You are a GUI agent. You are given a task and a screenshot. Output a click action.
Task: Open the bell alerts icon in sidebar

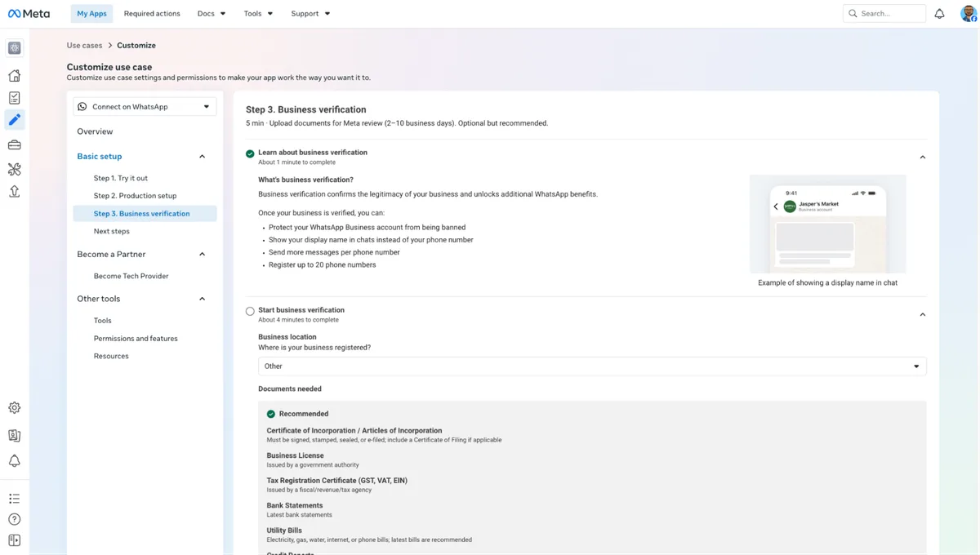pyautogui.click(x=14, y=461)
